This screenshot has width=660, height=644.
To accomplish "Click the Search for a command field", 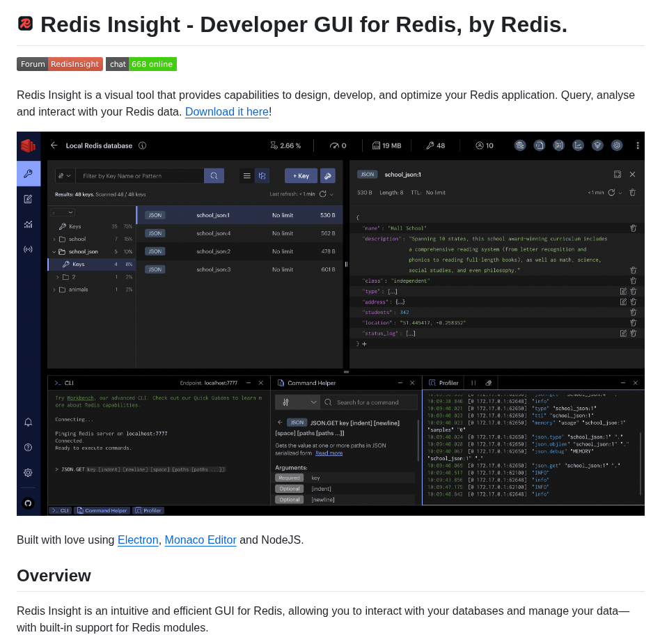I will (x=369, y=402).
